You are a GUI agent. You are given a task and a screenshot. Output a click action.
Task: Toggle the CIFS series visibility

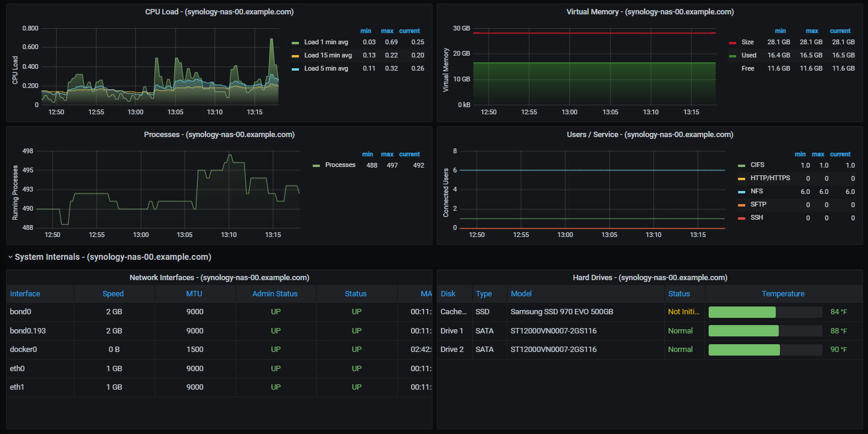point(757,165)
